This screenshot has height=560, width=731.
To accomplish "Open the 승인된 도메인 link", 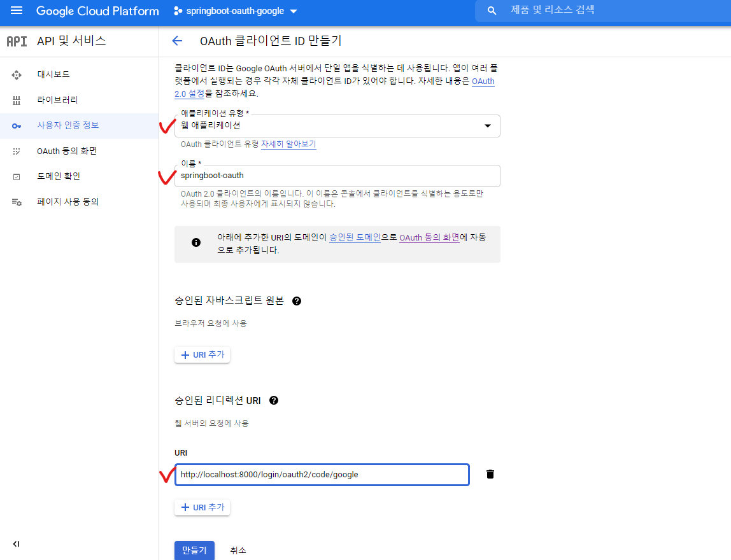I will (x=355, y=237).
